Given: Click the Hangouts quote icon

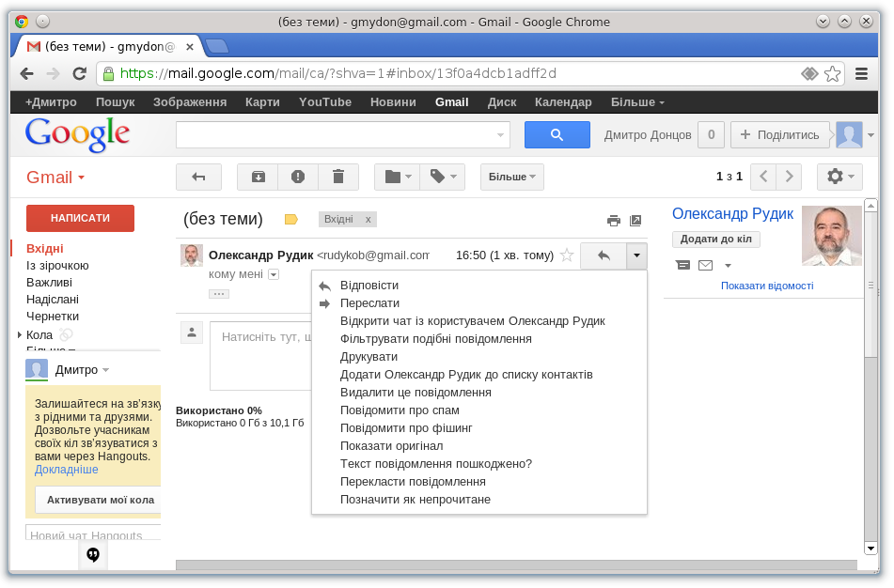Looking at the screenshot, I should click(x=93, y=554).
